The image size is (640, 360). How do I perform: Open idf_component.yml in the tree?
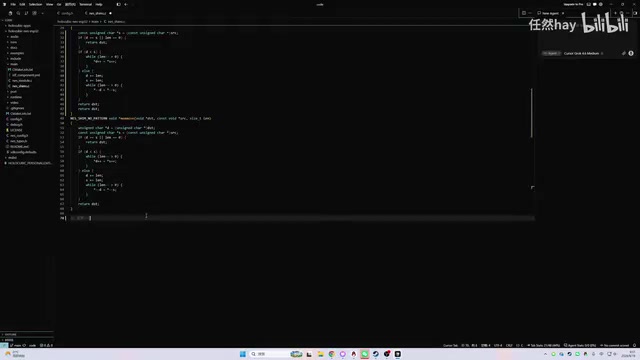point(26,75)
